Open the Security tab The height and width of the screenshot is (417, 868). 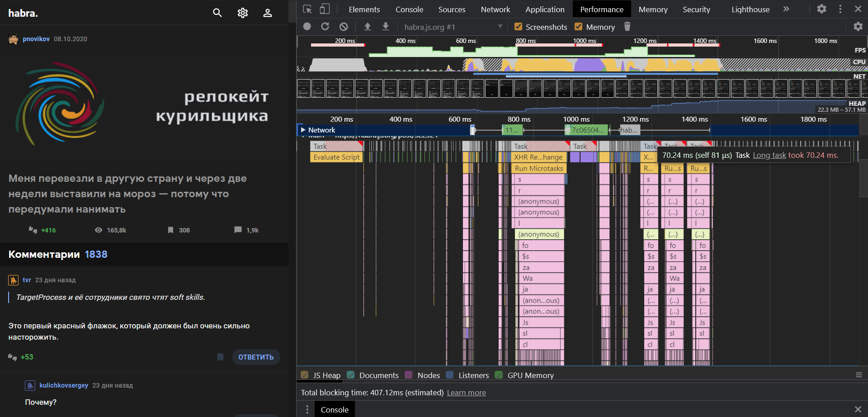tap(697, 9)
